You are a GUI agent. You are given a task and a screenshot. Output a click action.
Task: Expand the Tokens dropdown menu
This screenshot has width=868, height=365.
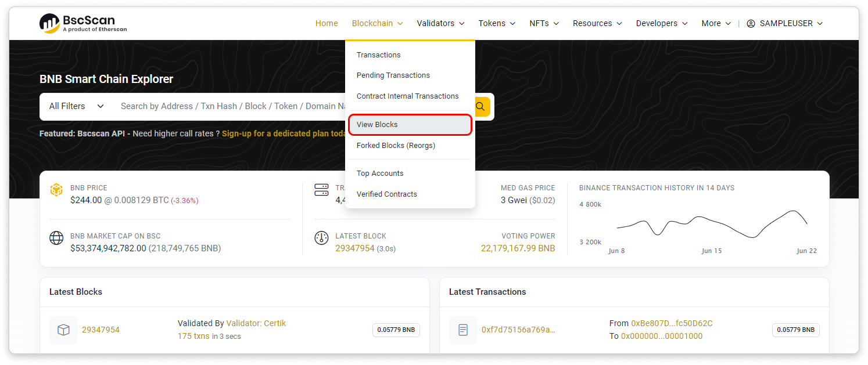[x=497, y=23]
